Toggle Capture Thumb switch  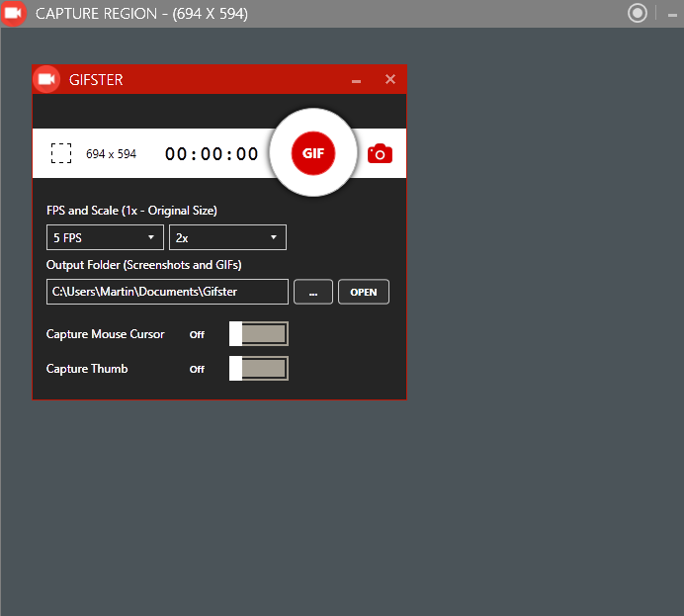(x=259, y=369)
